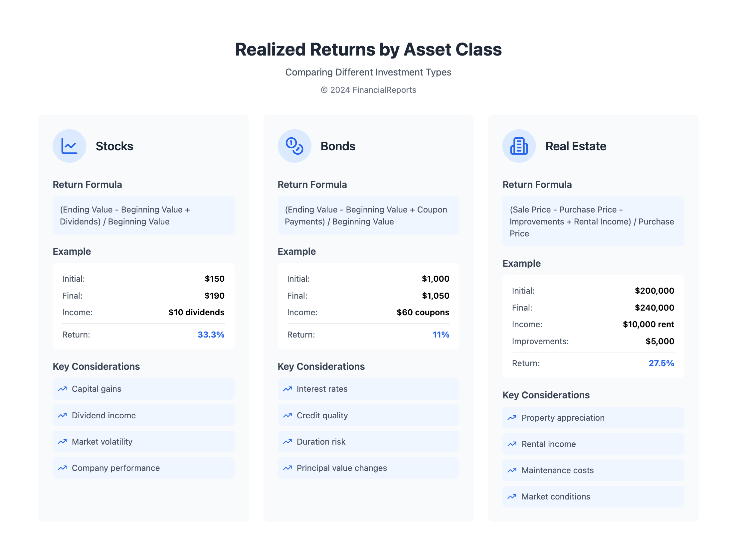Select the Principal value changes item
This screenshot has width=737, height=560.
coord(368,468)
